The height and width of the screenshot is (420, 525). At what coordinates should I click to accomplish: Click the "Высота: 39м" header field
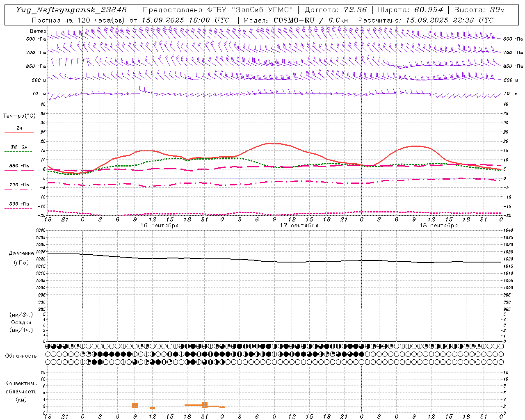coord(479,10)
